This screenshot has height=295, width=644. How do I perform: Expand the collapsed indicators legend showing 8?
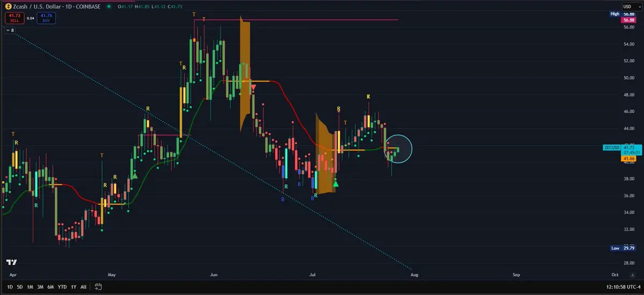10,31
